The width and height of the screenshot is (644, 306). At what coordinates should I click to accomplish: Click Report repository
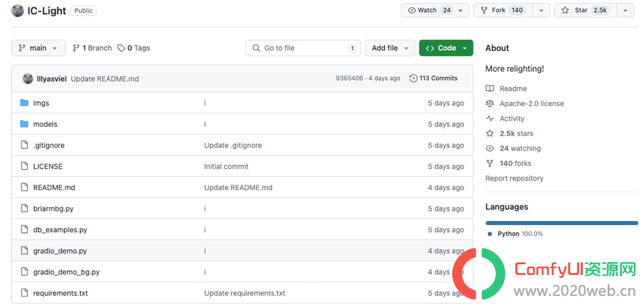click(x=514, y=179)
